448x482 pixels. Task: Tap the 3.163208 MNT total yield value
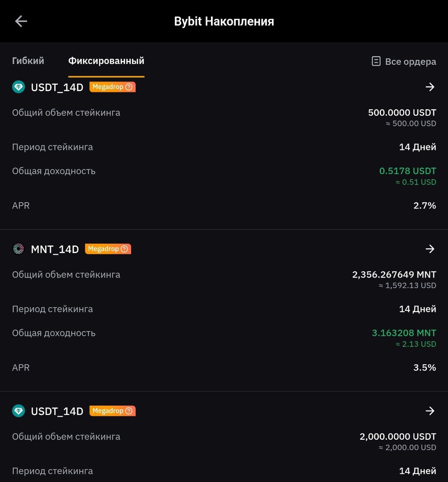pyautogui.click(x=404, y=333)
